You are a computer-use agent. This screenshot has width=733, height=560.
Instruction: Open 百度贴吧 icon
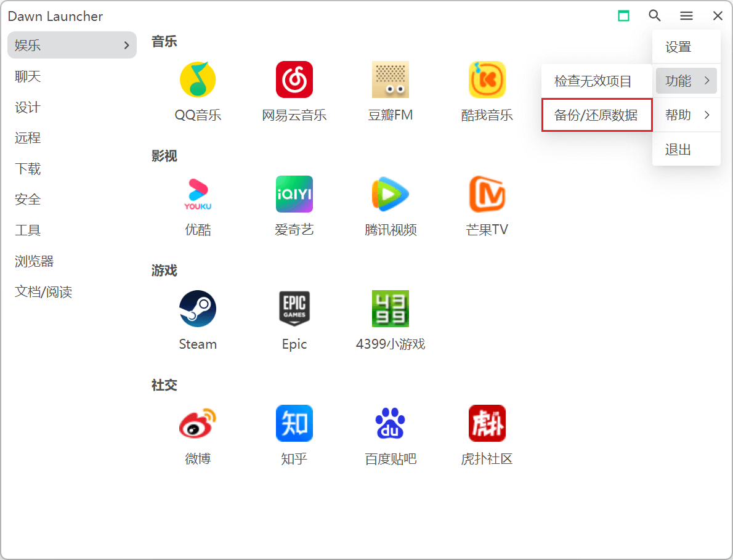pyautogui.click(x=391, y=423)
